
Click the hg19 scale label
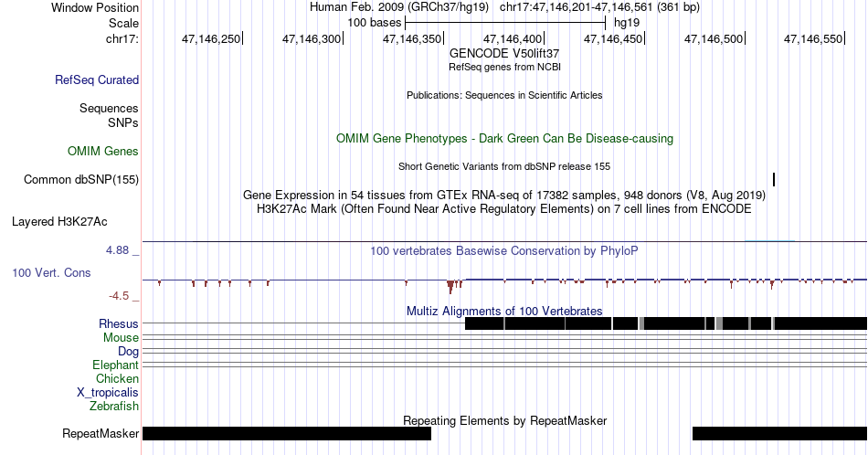[627, 23]
